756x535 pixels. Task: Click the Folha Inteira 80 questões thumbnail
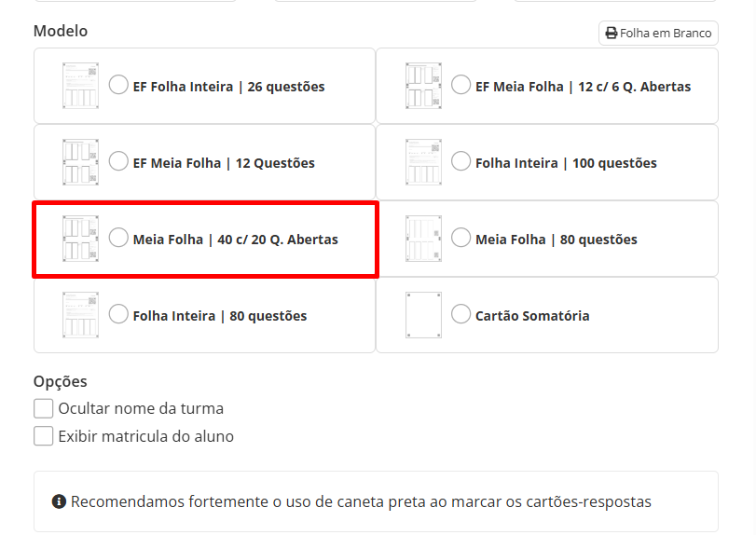80,315
